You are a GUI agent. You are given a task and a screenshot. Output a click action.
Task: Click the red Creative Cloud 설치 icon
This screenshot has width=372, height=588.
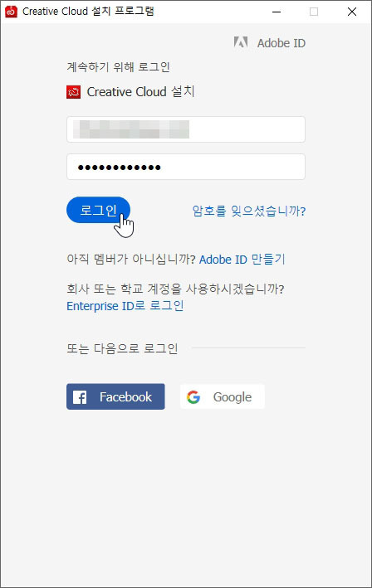tap(74, 92)
